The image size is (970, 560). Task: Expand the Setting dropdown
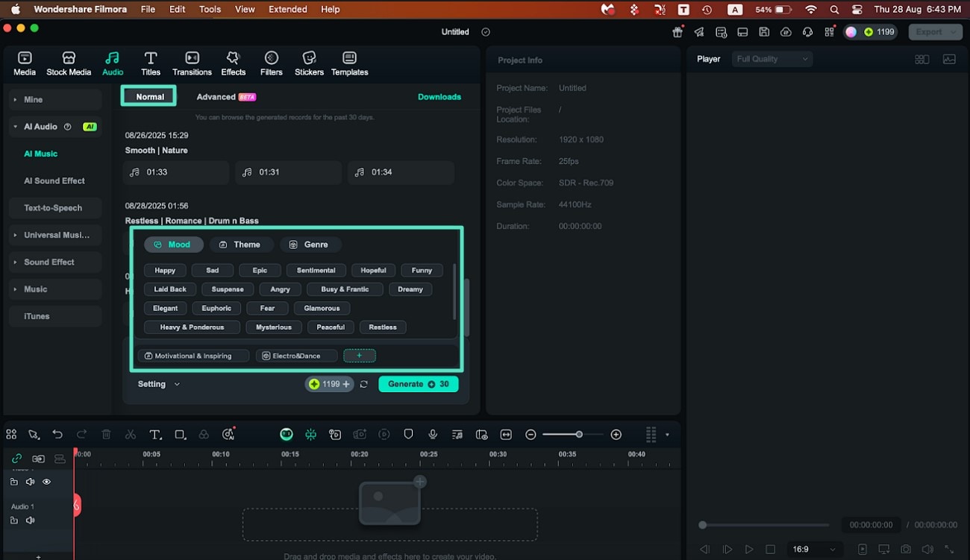click(159, 384)
